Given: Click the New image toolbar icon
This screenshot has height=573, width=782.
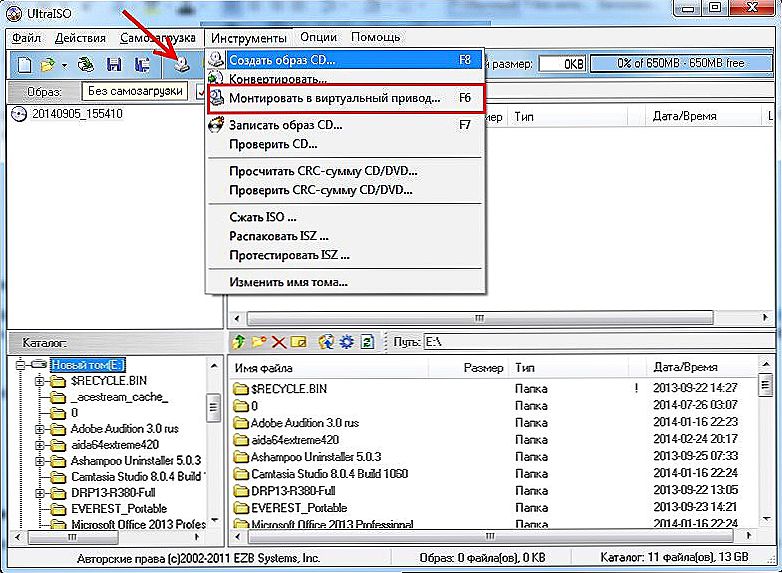Looking at the screenshot, I should tap(24, 65).
